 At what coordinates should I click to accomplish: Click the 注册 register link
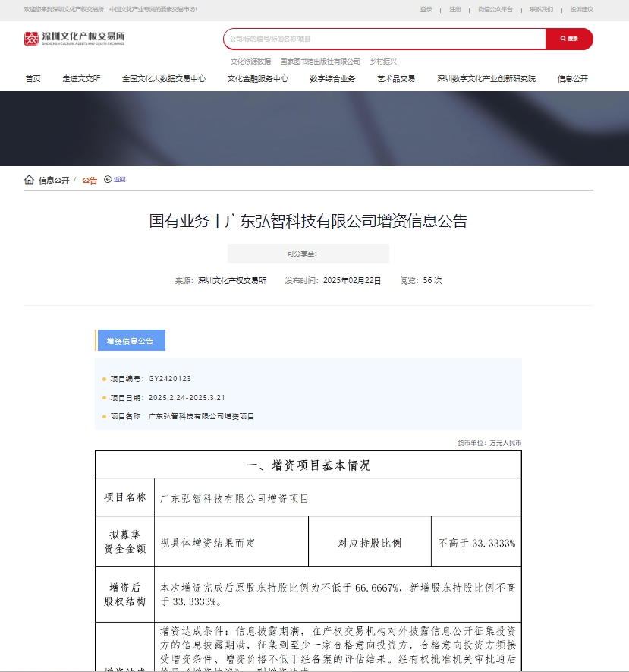pyautogui.click(x=454, y=10)
